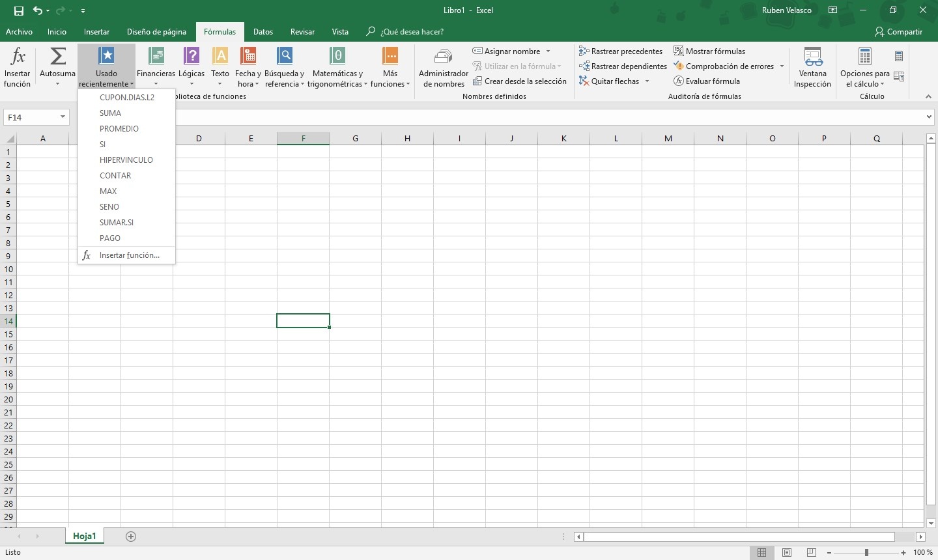This screenshot has width=938, height=560.
Task: Click the Hoja1 sheet tab
Action: point(85,536)
